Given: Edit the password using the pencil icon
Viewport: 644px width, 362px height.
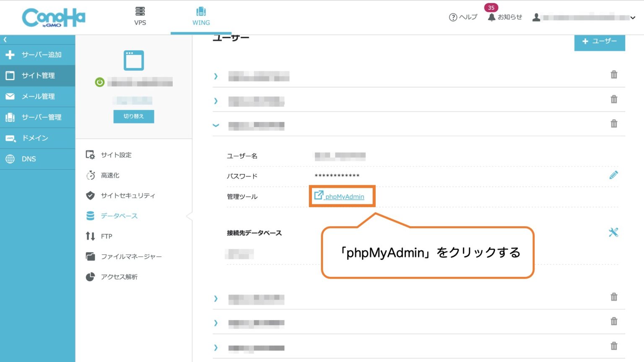Looking at the screenshot, I should (x=613, y=175).
